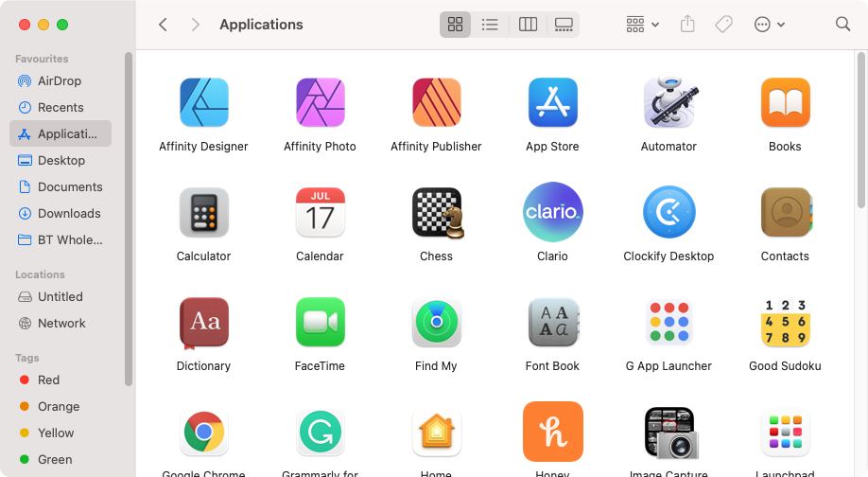868x477 pixels.
Task: Open the Home app icon
Action: [x=436, y=432]
